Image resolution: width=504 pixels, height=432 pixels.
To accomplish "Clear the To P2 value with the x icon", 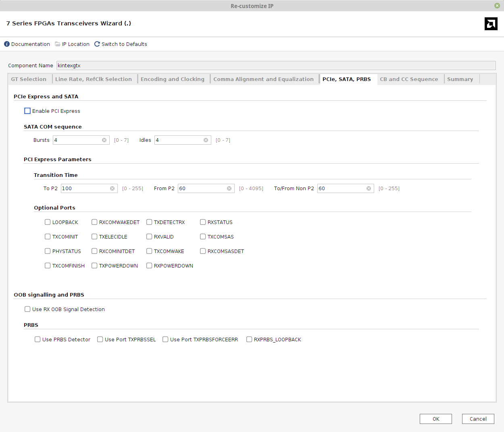I will [x=112, y=188].
